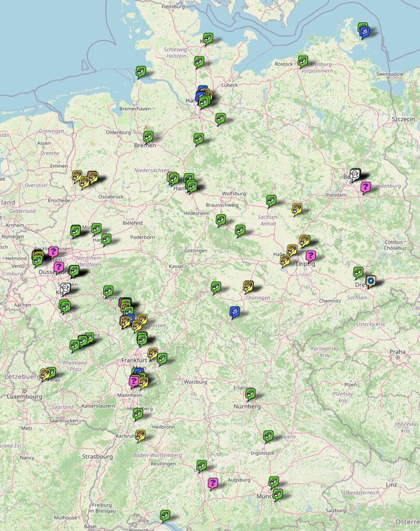
Task: Click the green cache marker near Rostock
Action: [x=303, y=61]
